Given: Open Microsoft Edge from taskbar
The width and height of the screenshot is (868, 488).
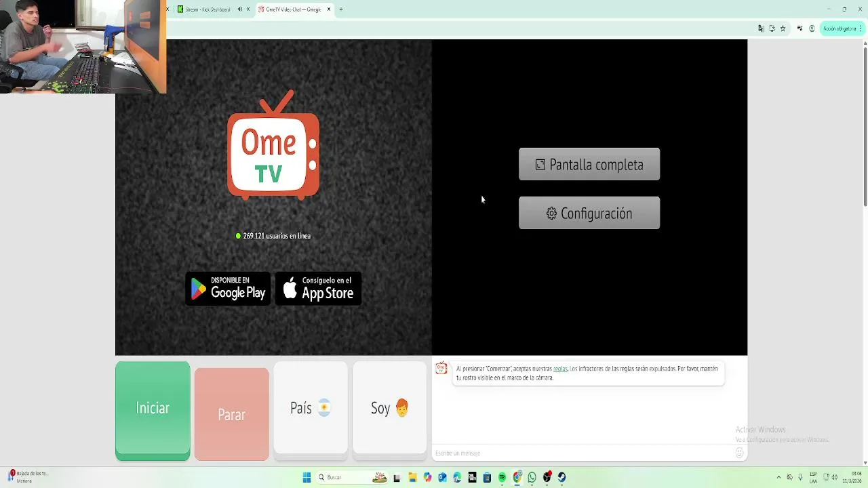Looking at the screenshot, I should 457,477.
